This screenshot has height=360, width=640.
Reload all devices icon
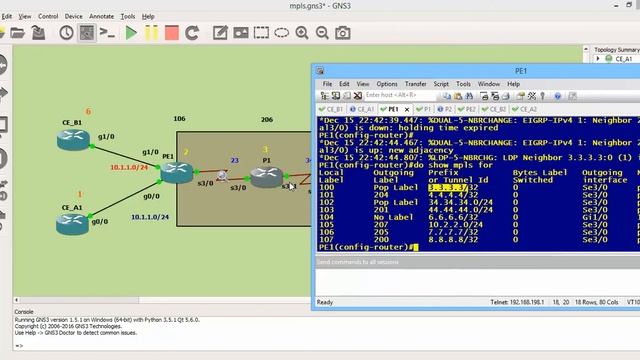(192, 33)
